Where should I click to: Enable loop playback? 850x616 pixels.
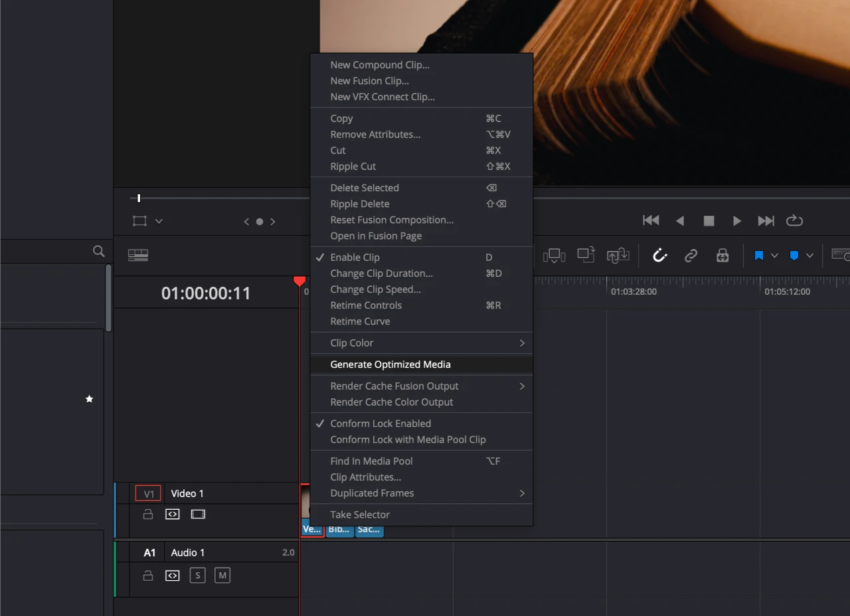point(794,220)
